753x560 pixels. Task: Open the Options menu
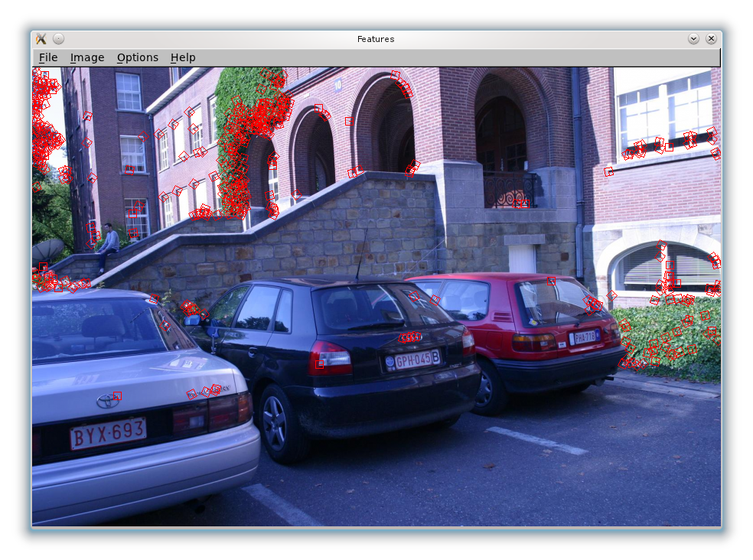(138, 57)
